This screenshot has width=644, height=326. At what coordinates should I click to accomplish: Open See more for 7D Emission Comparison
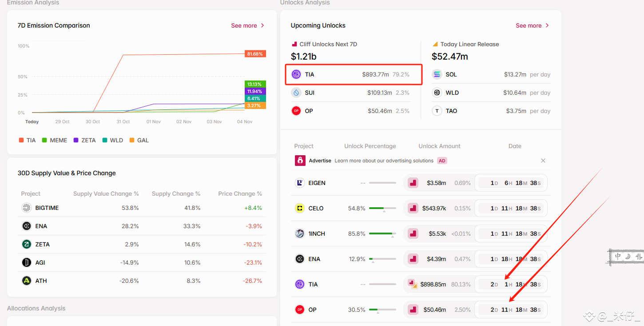(248, 25)
